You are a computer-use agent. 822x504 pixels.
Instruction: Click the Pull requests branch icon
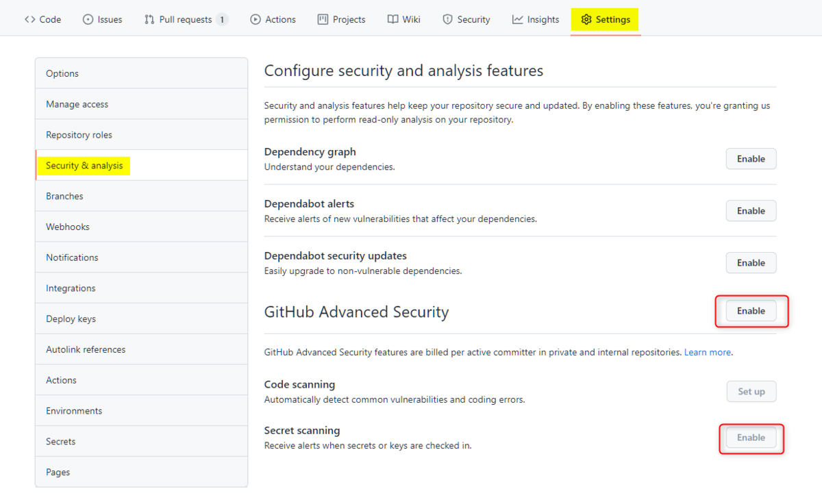point(149,19)
